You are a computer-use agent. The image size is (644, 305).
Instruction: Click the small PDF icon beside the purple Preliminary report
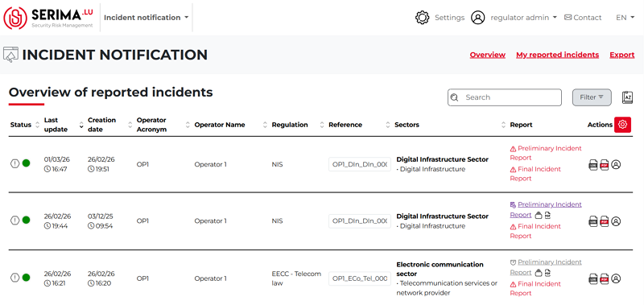[547, 215]
